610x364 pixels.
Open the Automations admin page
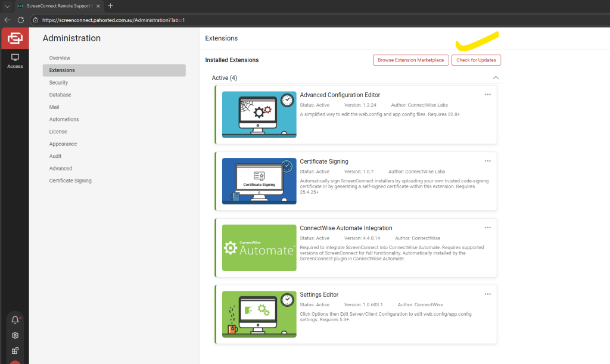coord(64,119)
